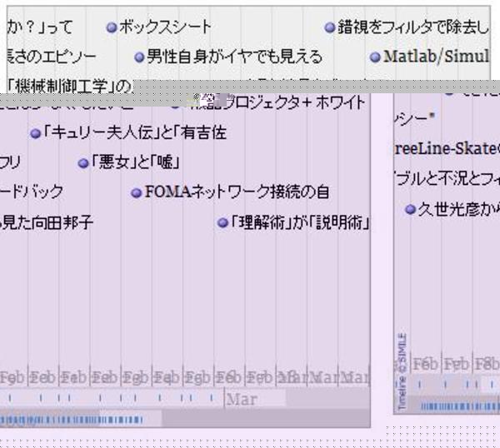Open the reeLine-Skate event in right timeline

pos(446,148)
